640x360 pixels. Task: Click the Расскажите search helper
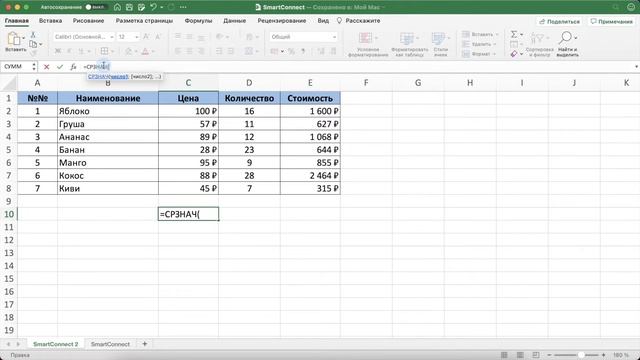click(x=358, y=20)
